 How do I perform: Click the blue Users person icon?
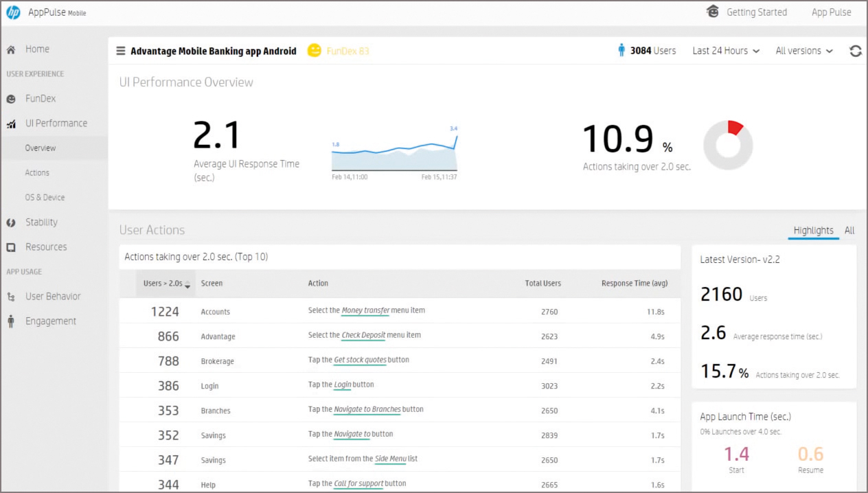pos(621,50)
